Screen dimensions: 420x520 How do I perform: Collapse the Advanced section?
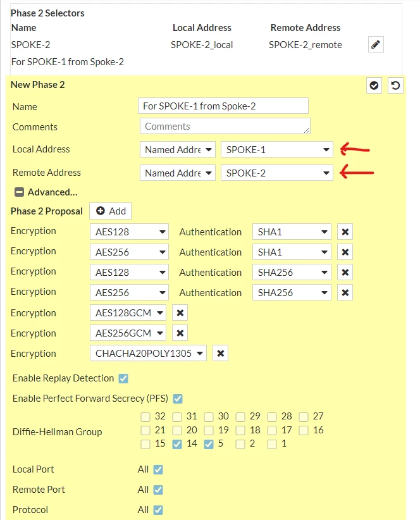[x=19, y=192]
